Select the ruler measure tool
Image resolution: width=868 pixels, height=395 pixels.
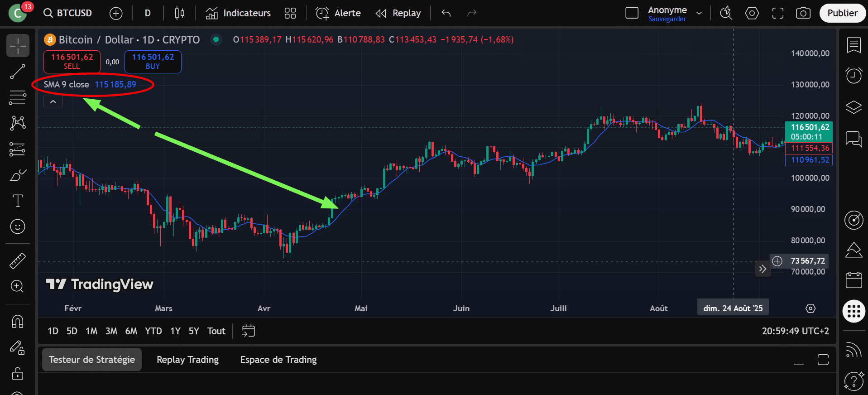tap(18, 261)
